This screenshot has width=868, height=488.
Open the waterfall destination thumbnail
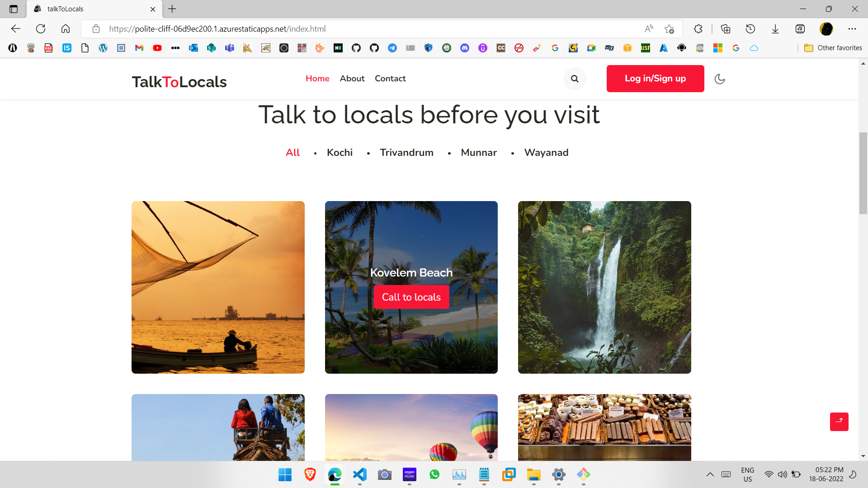click(x=604, y=287)
